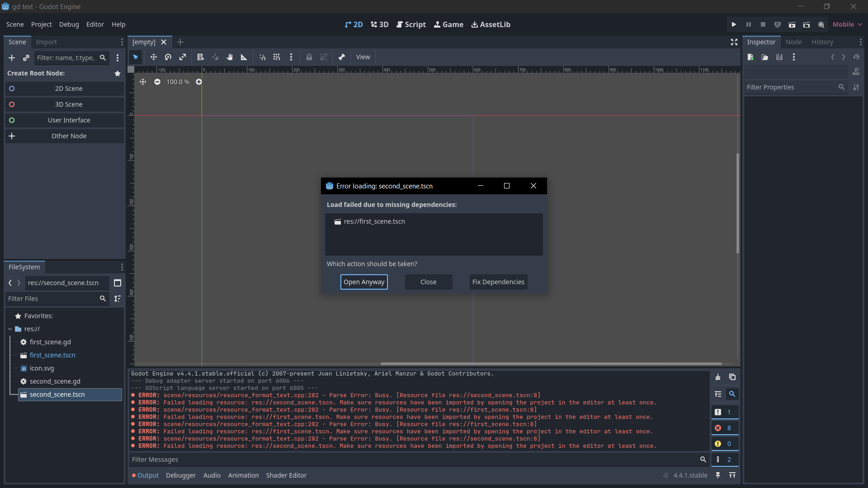The image size is (868, 488).
Task: Switch to the Node tab
Action: coord(793,42)
